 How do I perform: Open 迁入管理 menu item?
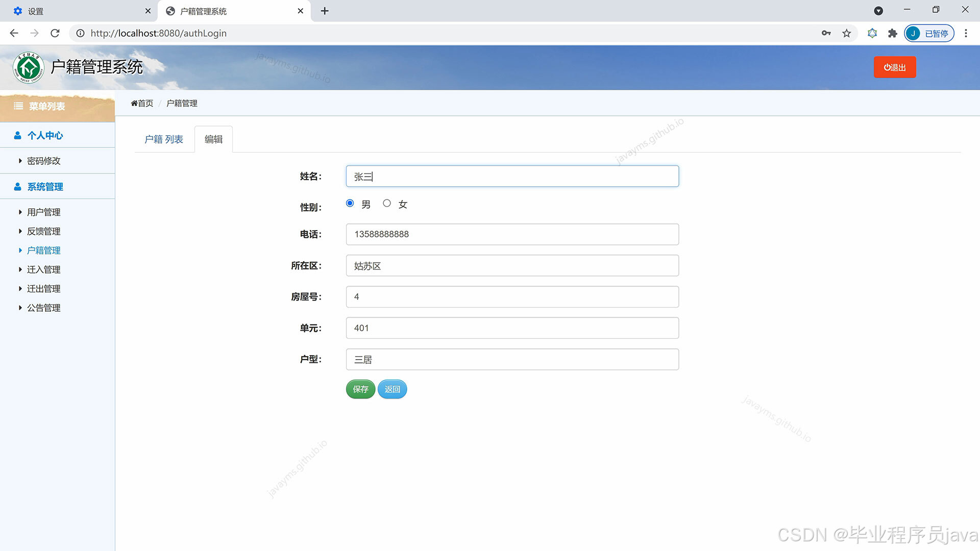[44, 270]
